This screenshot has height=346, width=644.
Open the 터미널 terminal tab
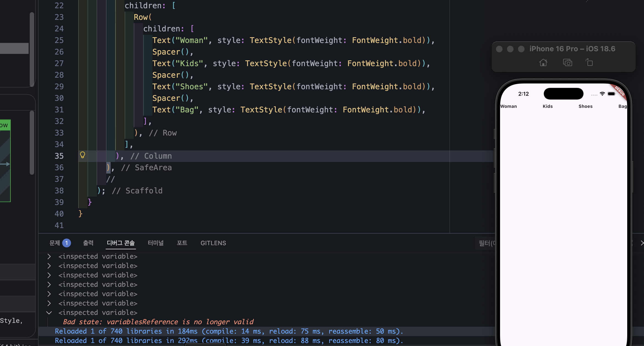pyautogui.click(x=156, y=243)
